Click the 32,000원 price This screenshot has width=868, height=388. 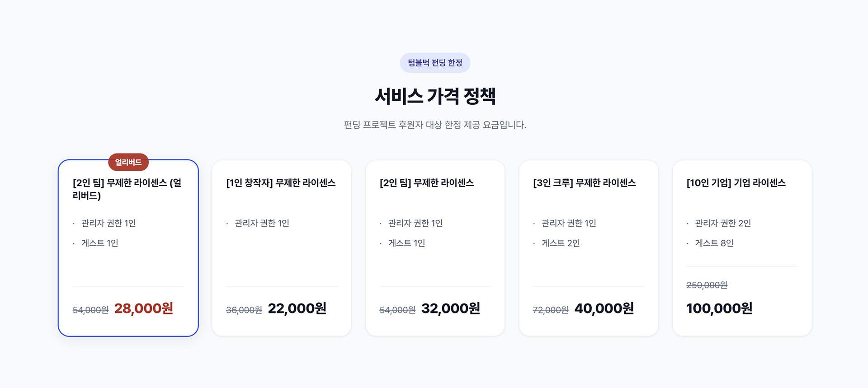coord(451,309)
